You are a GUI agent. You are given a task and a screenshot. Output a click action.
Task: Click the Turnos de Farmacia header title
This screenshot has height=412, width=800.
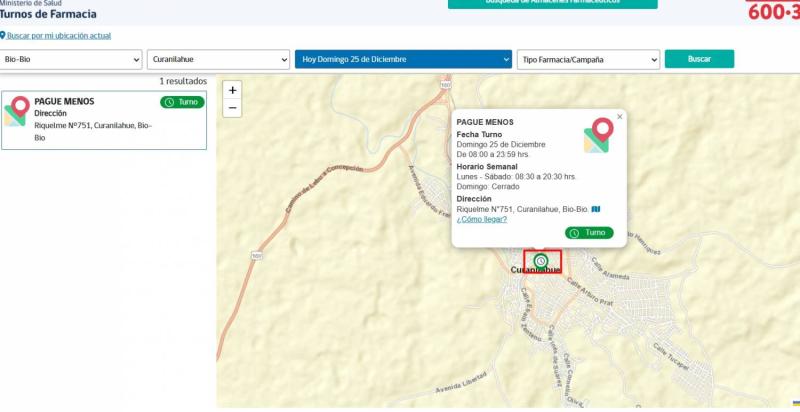47,14
